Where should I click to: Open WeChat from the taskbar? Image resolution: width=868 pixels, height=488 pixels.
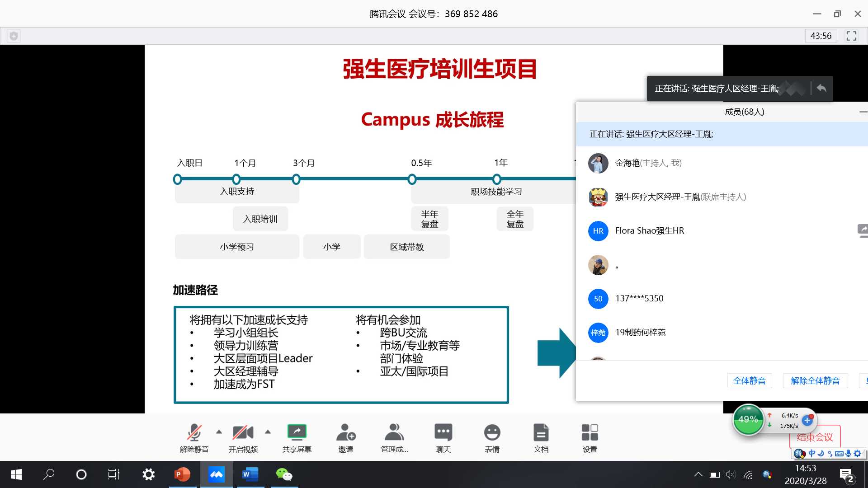(284, 474)
